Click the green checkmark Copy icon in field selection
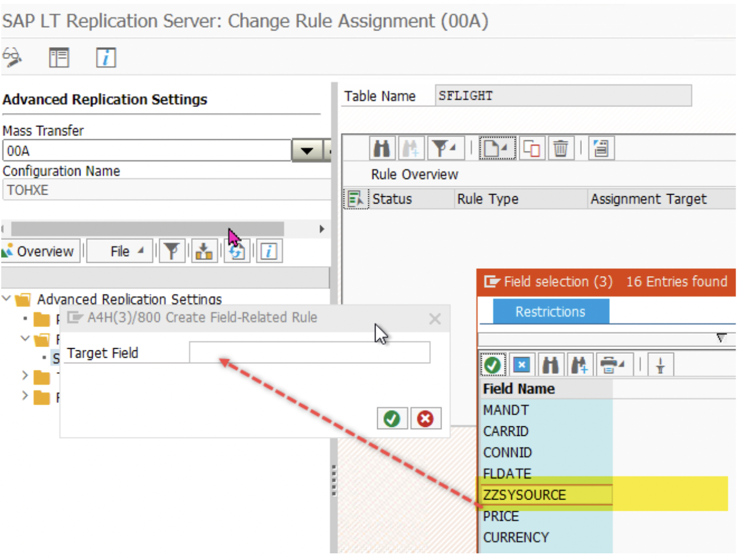 pos(492,364)
